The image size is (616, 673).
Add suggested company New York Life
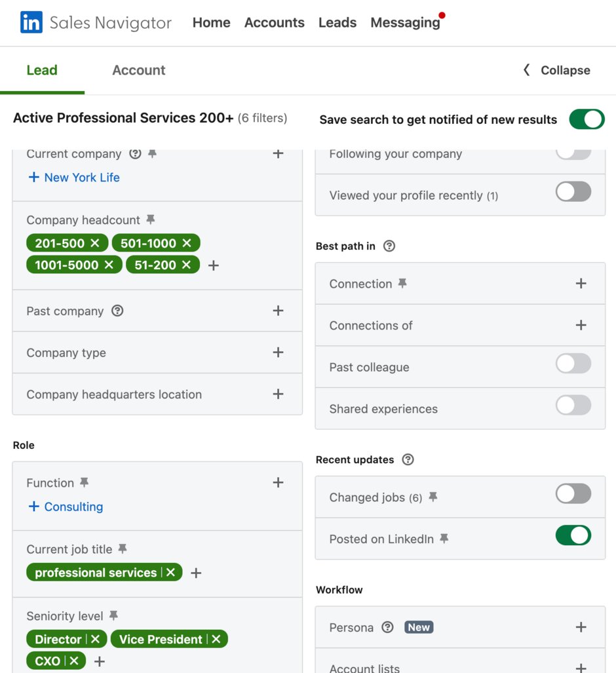pos(74,178)
